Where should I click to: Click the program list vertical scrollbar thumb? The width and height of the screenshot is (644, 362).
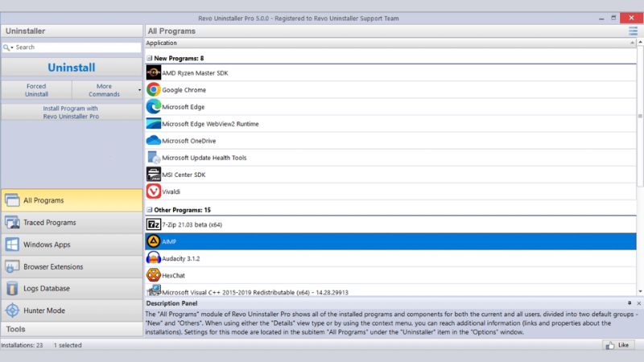tap(640, 116)
